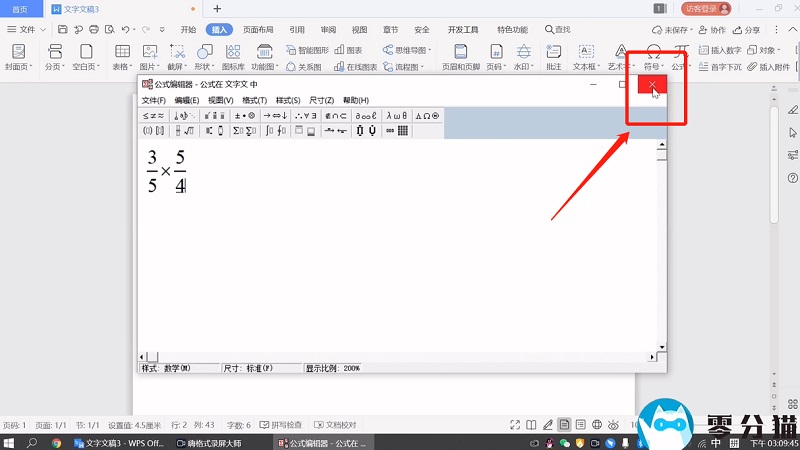Toggle 拼写检查 spell check in status bar
This screenshot has height=450, width=800.
click(x=285, y=425)
